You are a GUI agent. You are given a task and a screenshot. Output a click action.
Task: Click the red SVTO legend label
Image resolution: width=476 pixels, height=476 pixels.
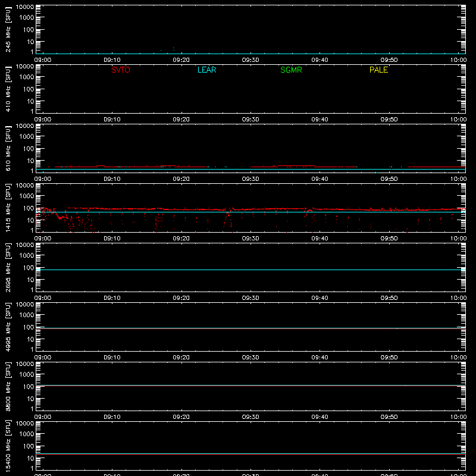tap(121, 70)
